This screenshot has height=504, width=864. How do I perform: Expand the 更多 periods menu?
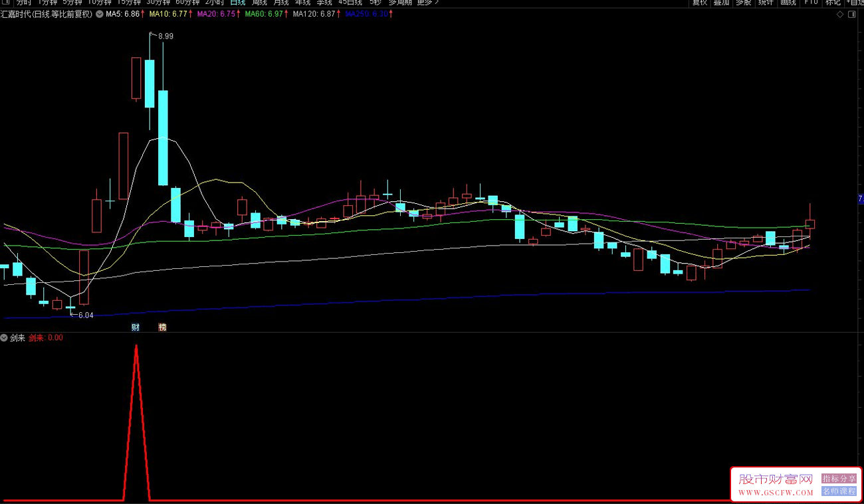pos(428,3)
